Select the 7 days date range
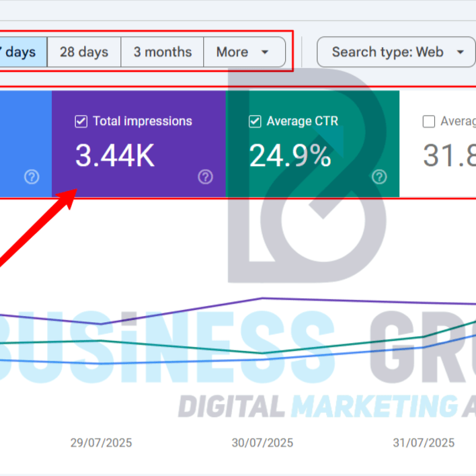476x476 pixels. [23, 52]
